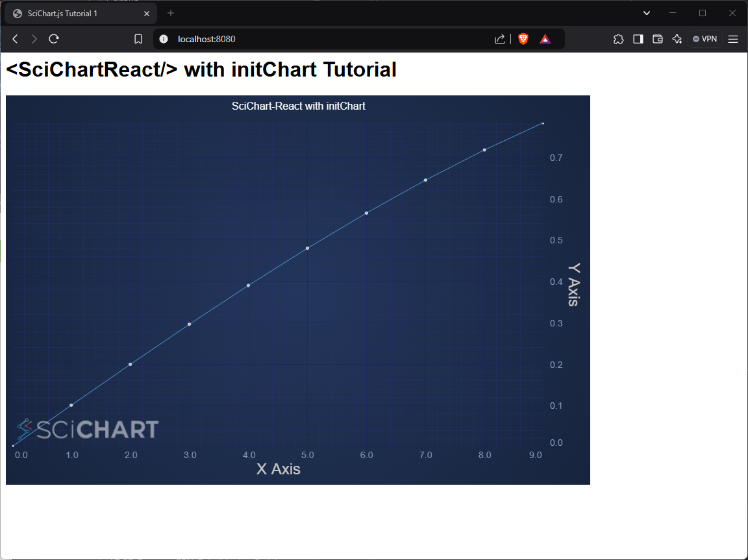Toggle the VPN button
Image resolution: width=748 pixels, height=560 pixels.
coord(704,39)
